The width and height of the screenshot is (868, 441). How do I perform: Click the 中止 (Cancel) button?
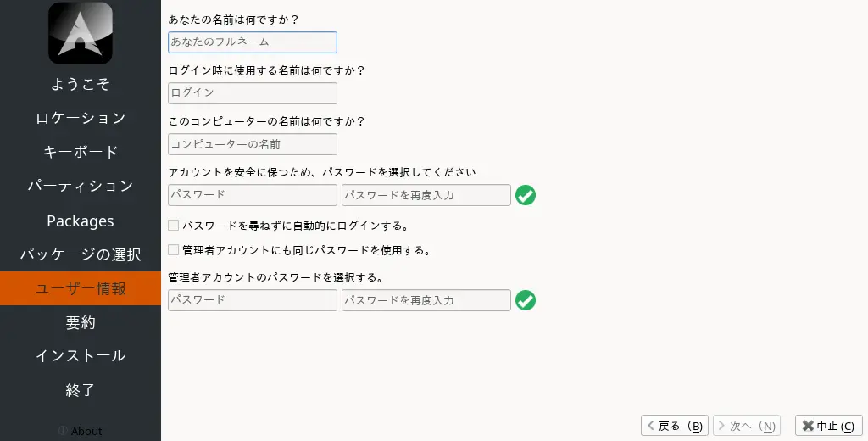coord(829,426)
